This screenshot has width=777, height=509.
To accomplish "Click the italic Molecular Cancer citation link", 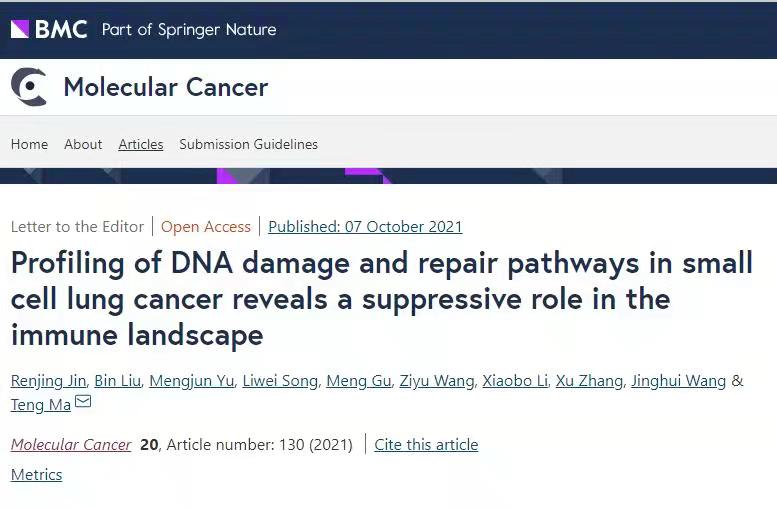I will [71, 445].
